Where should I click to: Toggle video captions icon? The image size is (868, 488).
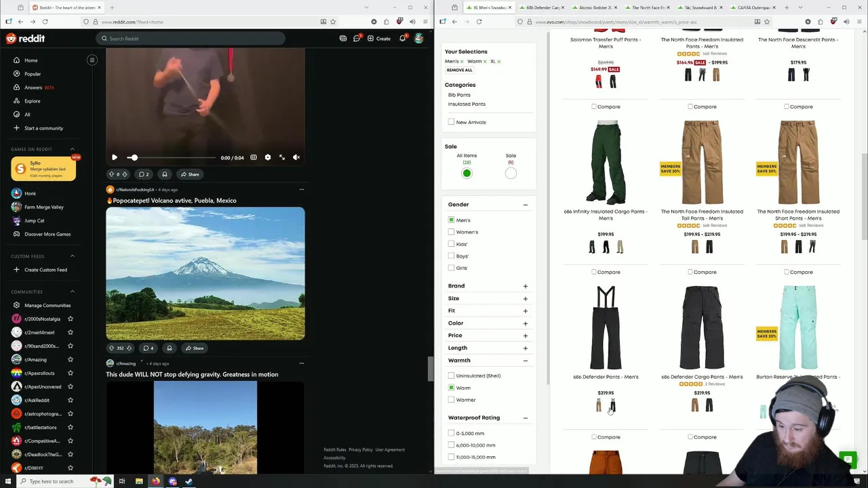click(254, 157)
